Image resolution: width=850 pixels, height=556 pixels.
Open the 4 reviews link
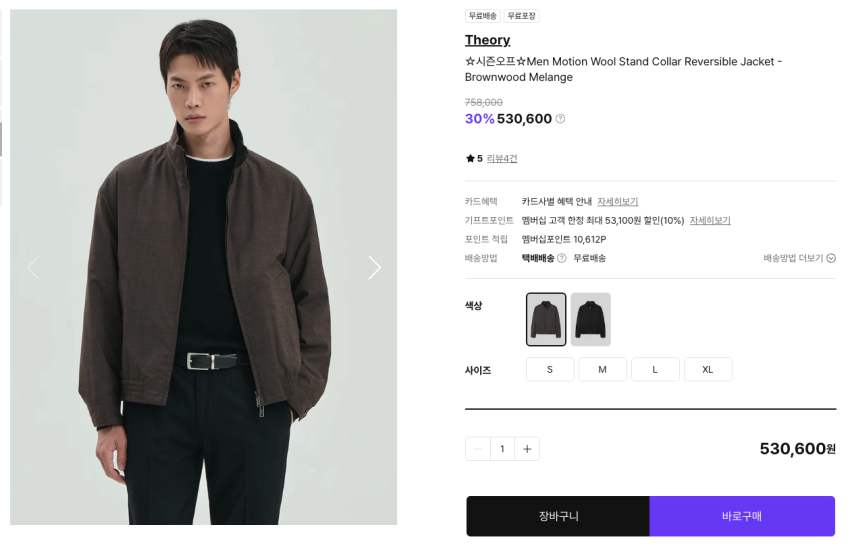[502, 159]
